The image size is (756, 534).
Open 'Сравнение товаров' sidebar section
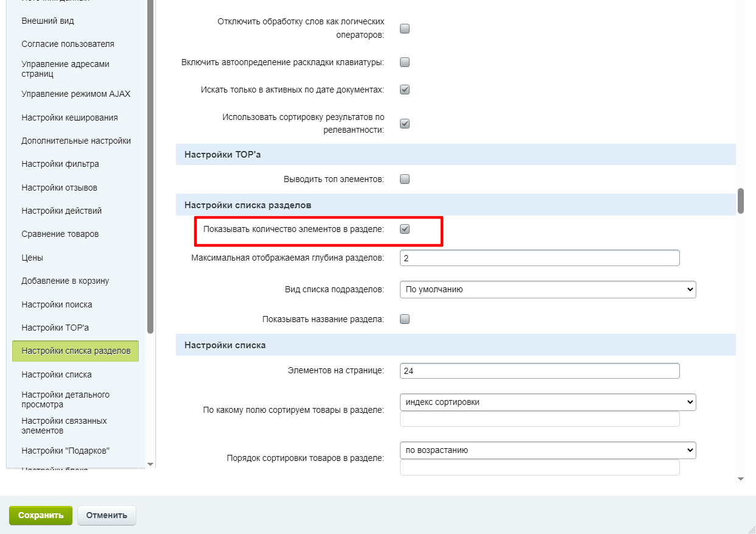[x=60, y=234]
